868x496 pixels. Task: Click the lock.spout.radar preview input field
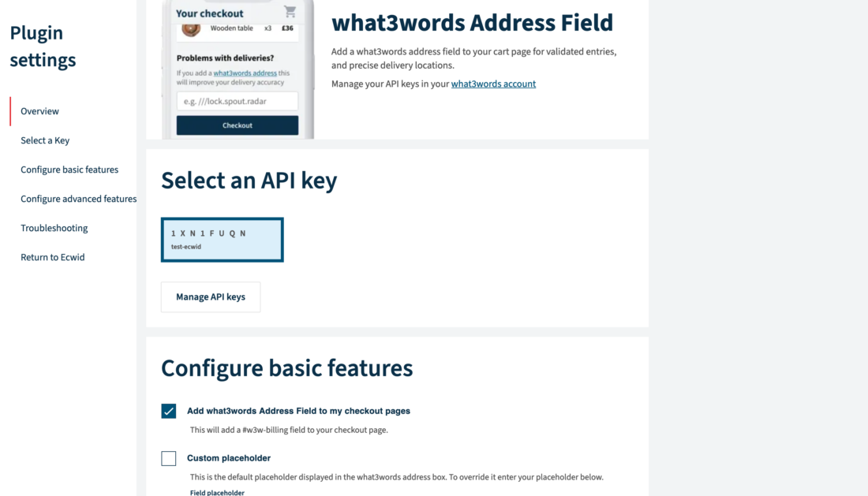coord(237,101)
